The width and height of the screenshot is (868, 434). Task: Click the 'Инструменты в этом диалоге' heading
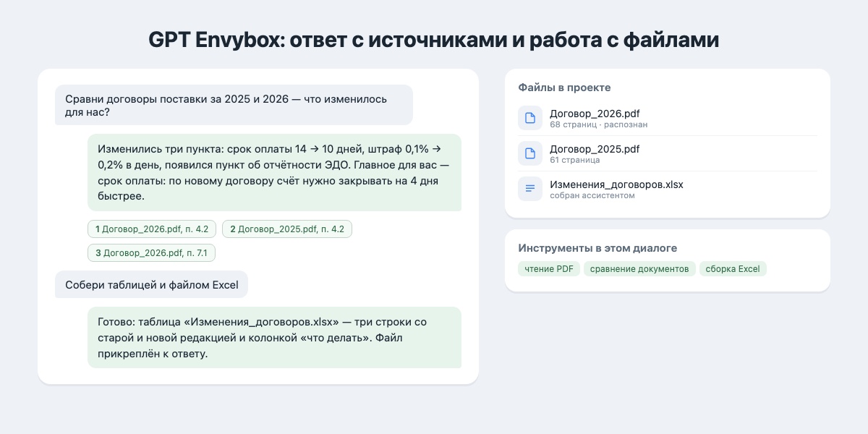coord(597,248)
